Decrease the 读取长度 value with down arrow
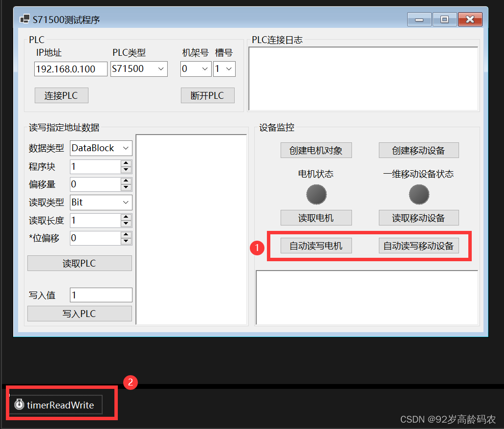The image size is (504, 429). coord(126,224)
